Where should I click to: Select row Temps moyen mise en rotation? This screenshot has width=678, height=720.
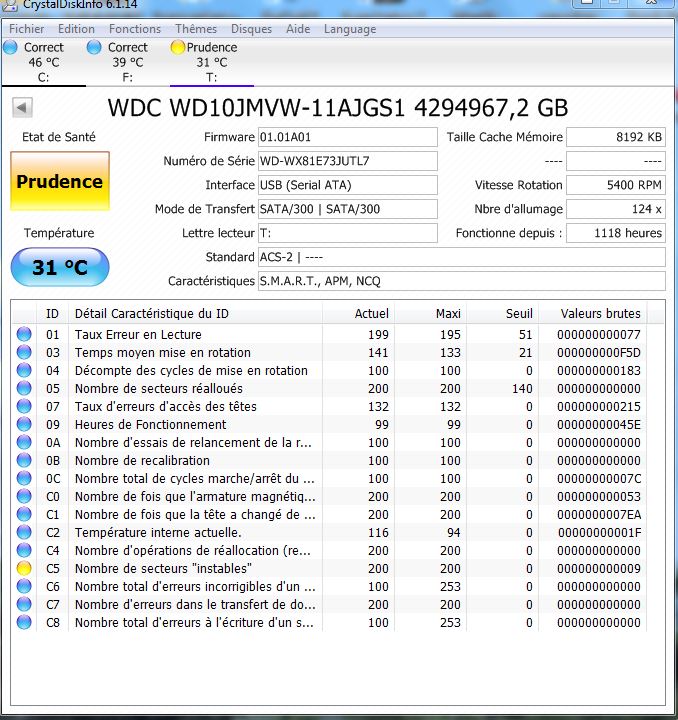(x=329, y=352)
